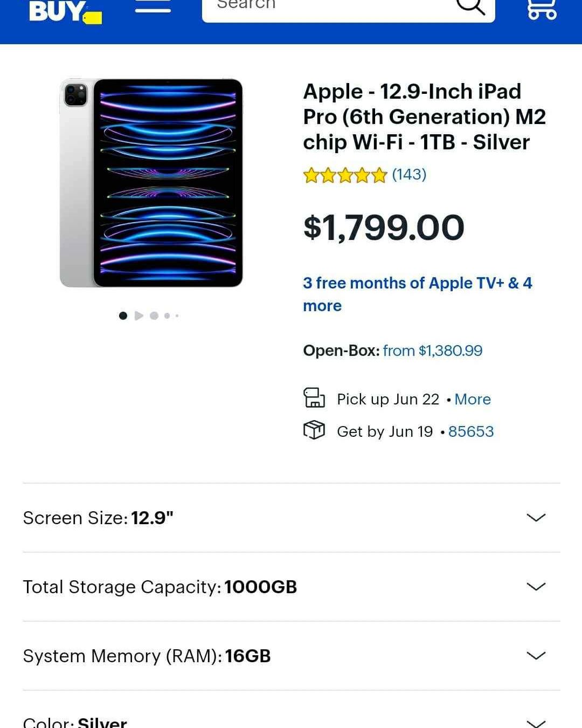
Task: Select the third carousel dot indicator
Action: [x=154, y=315]
